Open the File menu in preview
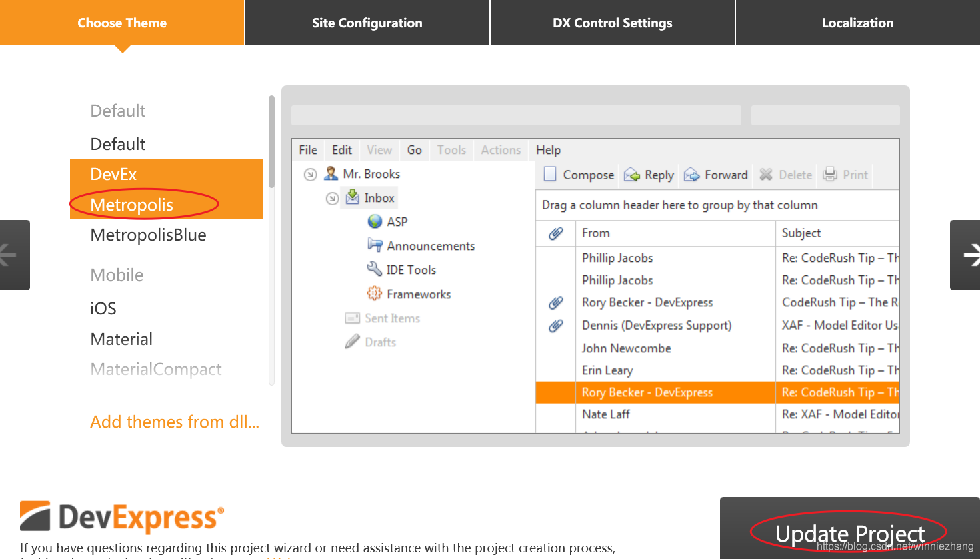 (x=308, y=150)
